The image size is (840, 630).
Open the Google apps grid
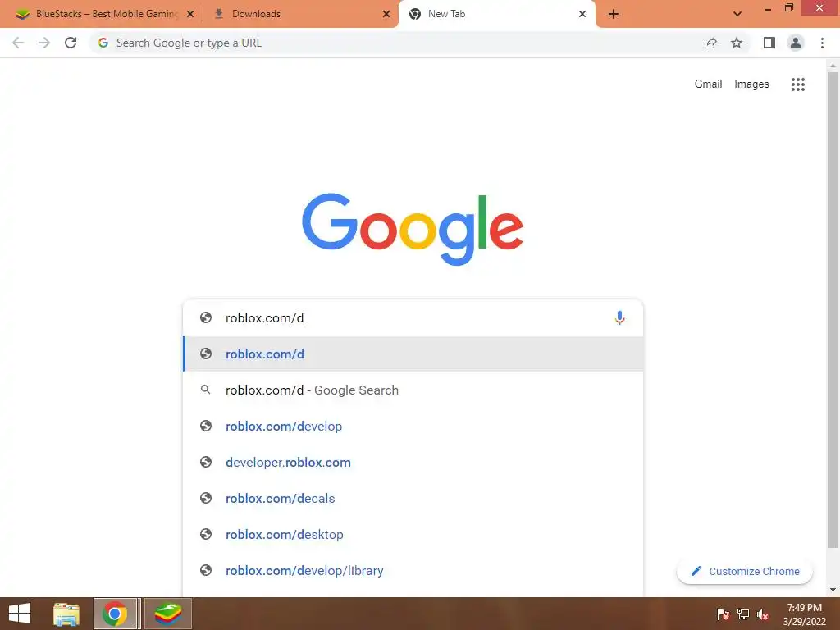(x=797, y=84)
